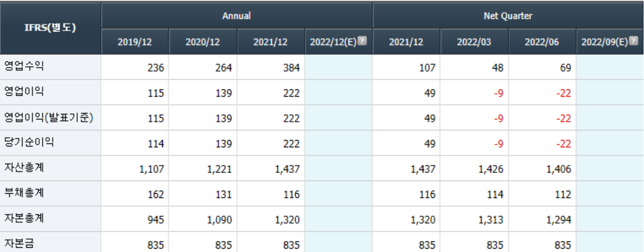Click the help icon beside 2022/12(E)
The width and height of the screenshot is (644, 252).
[x=362, y=41]
